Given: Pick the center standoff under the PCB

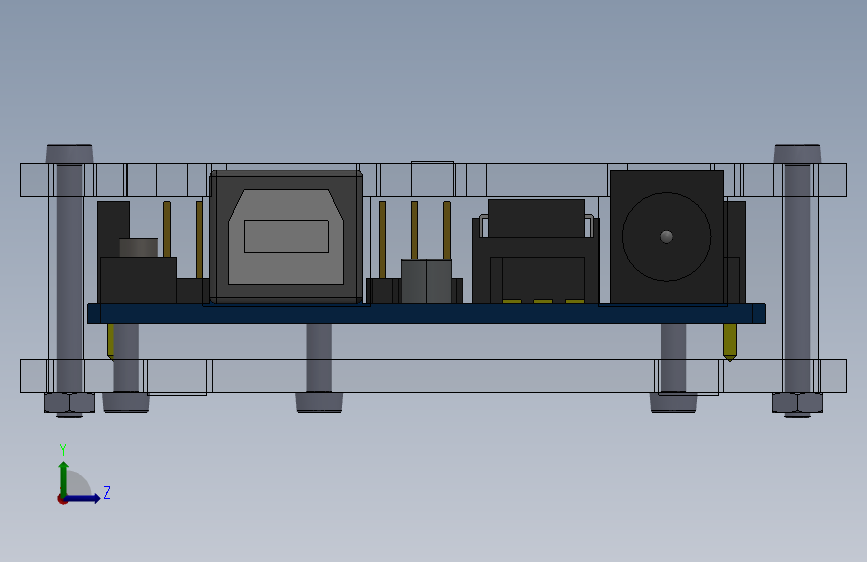Looking at the screenshot, I should pyautogui.click(x=319, y=357).
